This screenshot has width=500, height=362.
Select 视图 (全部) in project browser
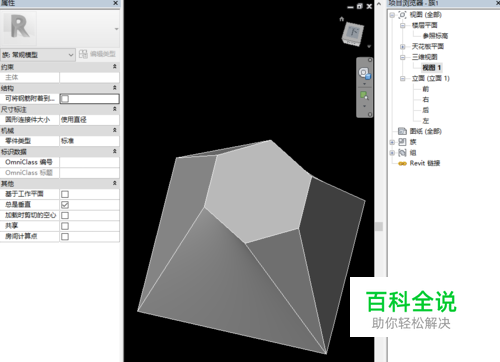click(426, 15)
